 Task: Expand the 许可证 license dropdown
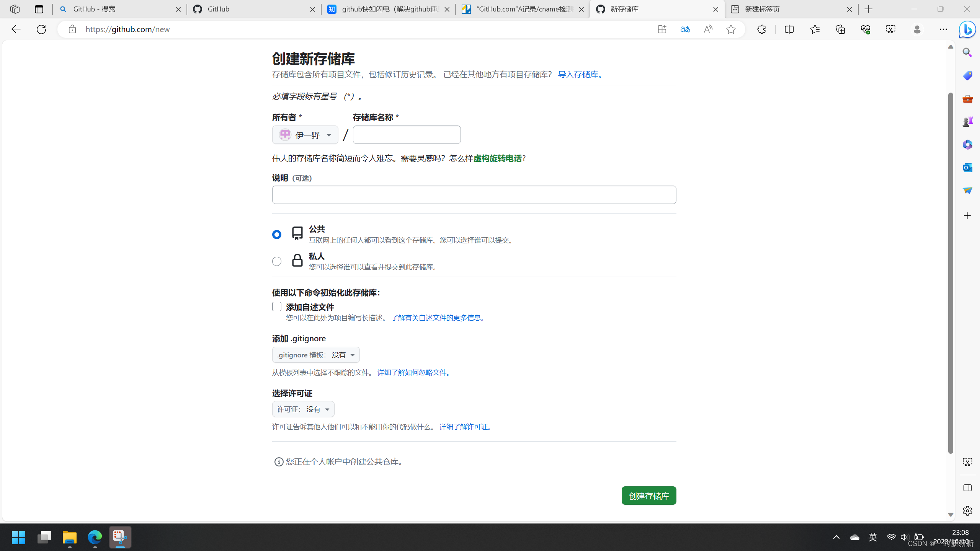point(303,409)
